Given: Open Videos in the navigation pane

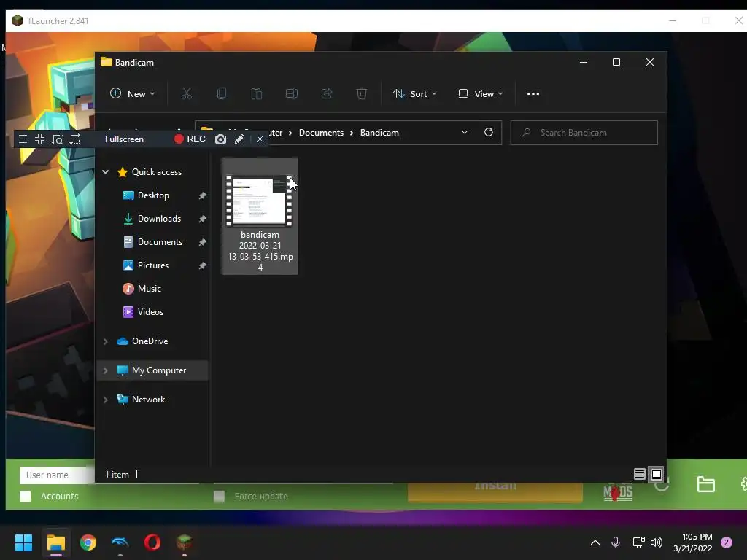Looking at the screenshot, I should tap(150, 312).
